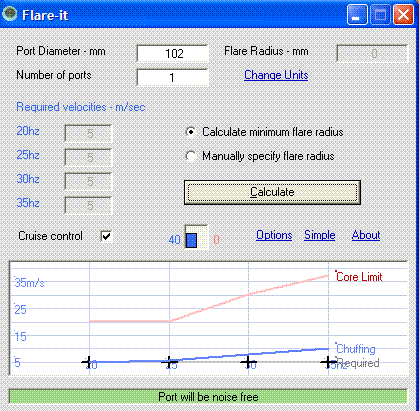Click the 25hz cross marker on graph
The width and height of the screenshot is (419, 411).
[x=169, y=361]
